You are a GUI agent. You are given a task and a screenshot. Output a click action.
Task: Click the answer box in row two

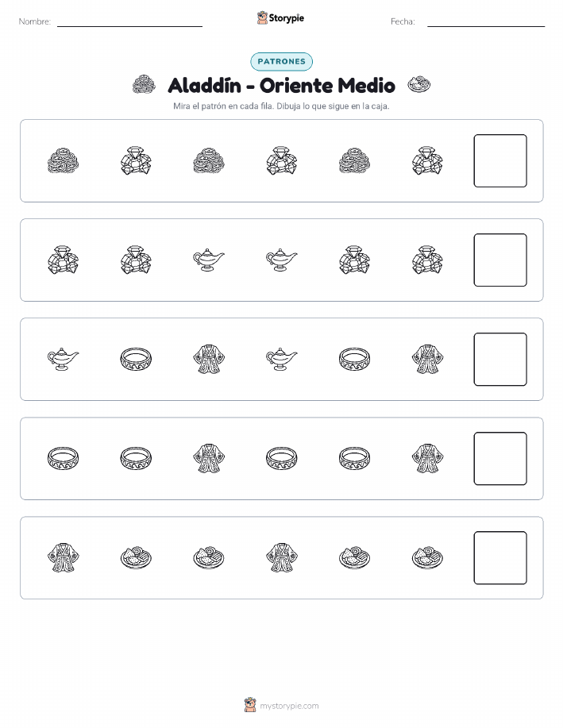pos(500,260)
